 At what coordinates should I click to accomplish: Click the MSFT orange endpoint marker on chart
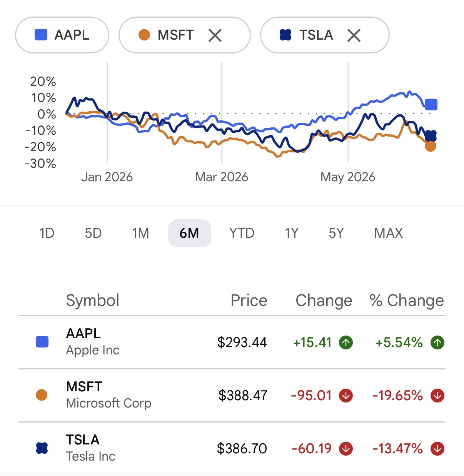point(431,146)
